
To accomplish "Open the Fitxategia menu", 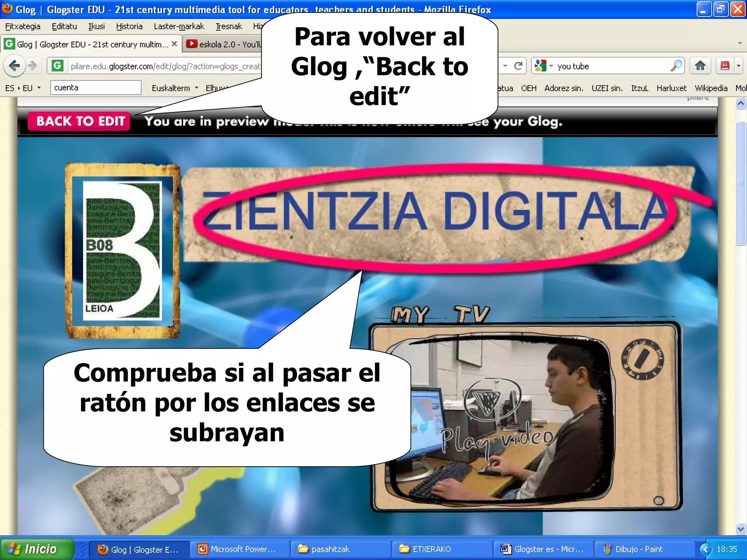I will [23, 26].
